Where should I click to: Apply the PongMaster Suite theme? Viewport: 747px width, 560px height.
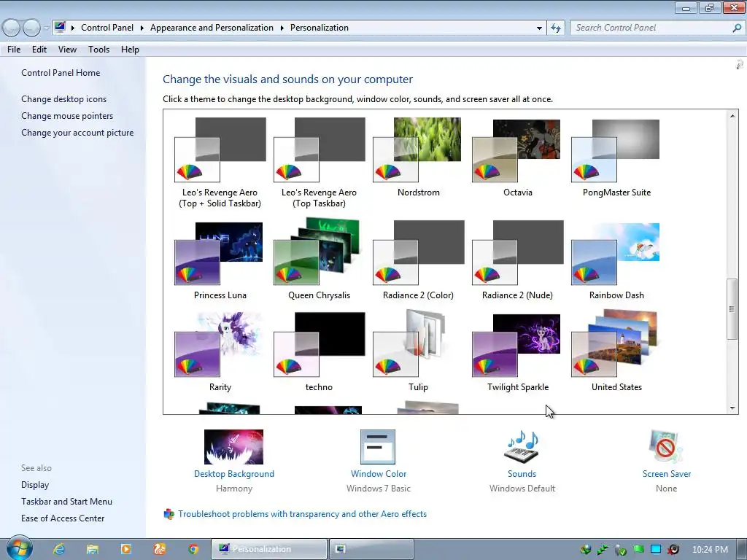tap(616, 157)
